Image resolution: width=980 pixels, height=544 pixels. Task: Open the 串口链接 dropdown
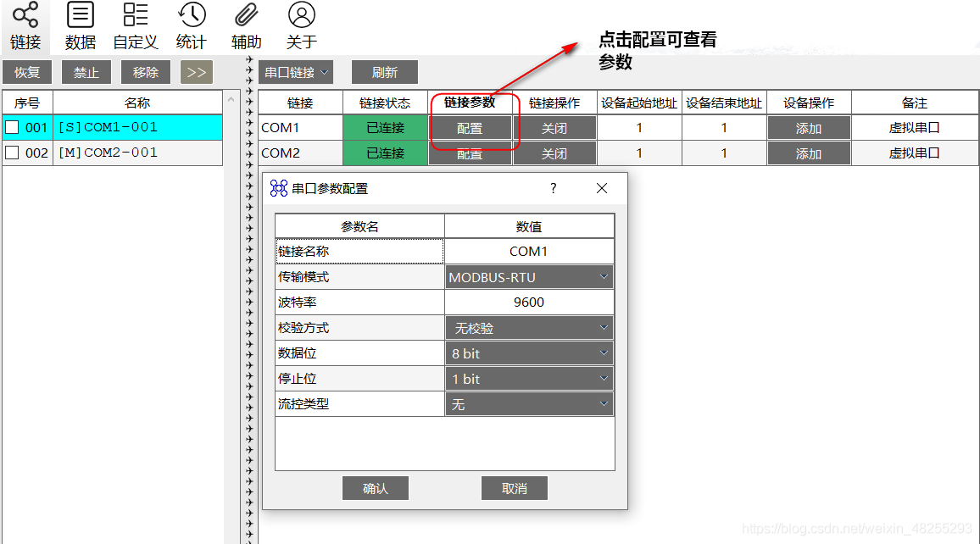point(296,73)
